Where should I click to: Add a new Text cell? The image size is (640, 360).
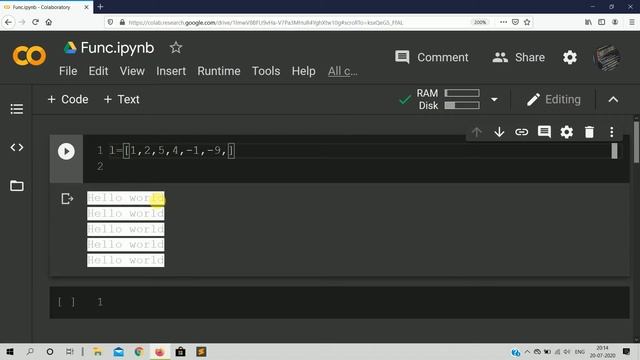[x=121, y=99]
